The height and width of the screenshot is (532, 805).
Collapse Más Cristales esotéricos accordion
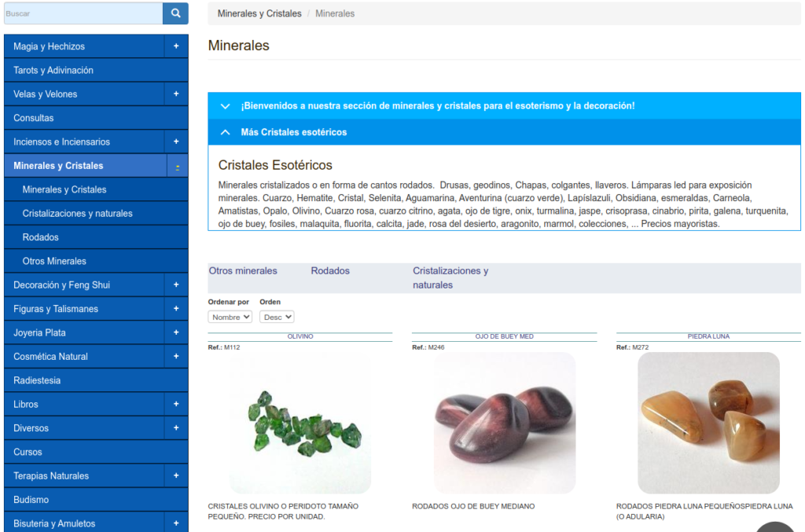[293, 132]
